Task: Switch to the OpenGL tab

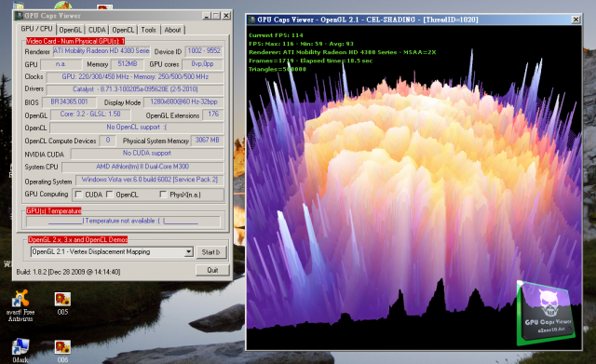Action: pyautogui.click(x=71, y=30)
